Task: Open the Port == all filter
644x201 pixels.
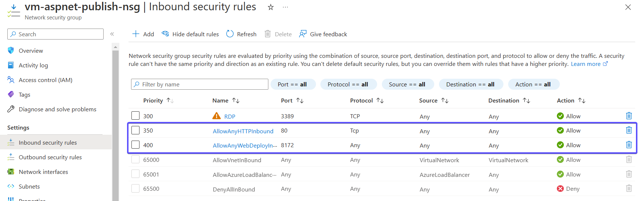Action: coord(292,84)
